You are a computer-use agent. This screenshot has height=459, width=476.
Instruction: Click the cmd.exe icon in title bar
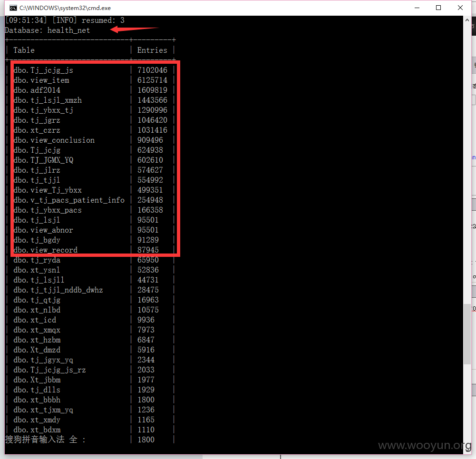[x=13, y=8]
